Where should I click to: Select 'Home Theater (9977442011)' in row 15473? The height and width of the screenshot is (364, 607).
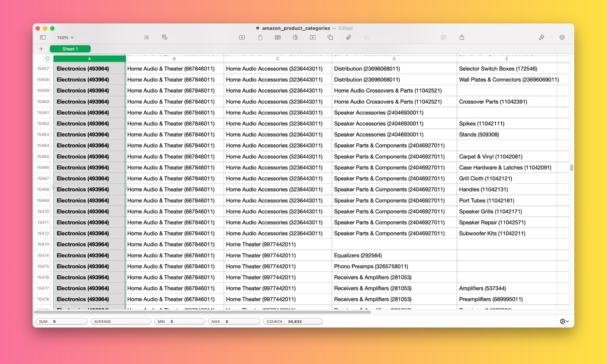coord(278,245)
